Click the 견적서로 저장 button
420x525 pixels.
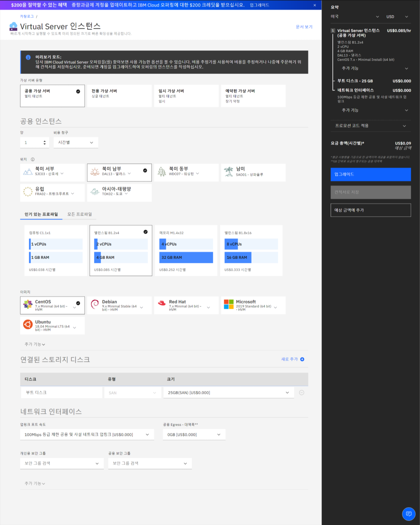point(371,192)
